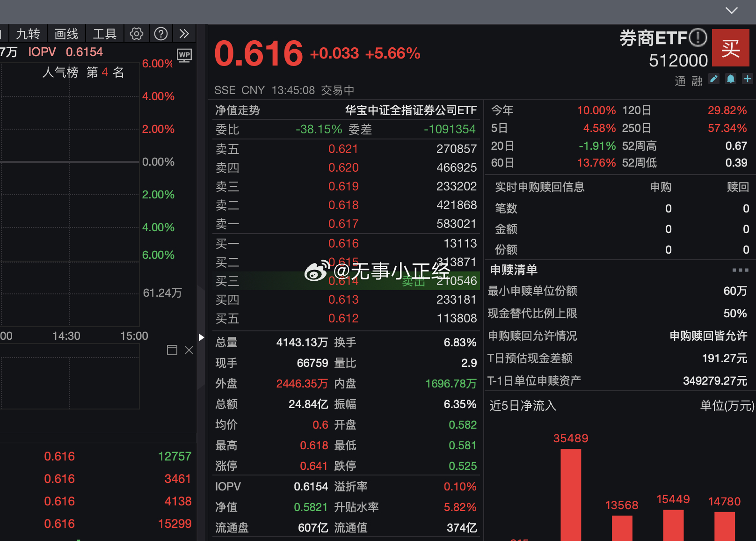Click 涨停 0.641 value

coord(314,466)
